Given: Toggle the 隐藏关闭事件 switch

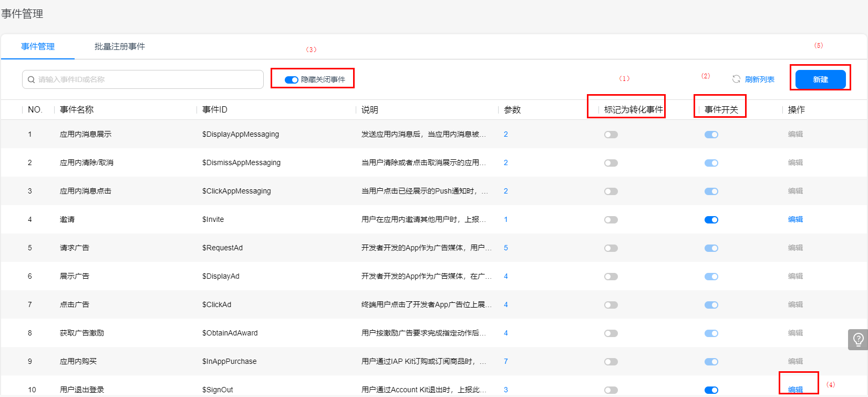Looking at the screenshot, I should [x=291, y=80].
